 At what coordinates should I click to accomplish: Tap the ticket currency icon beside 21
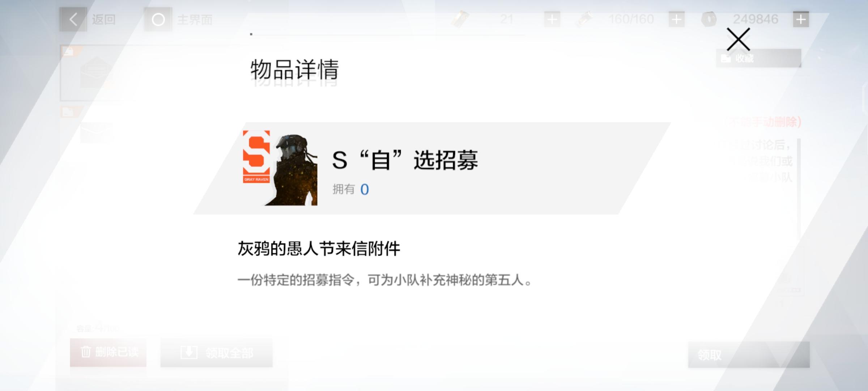click(460, 19)
